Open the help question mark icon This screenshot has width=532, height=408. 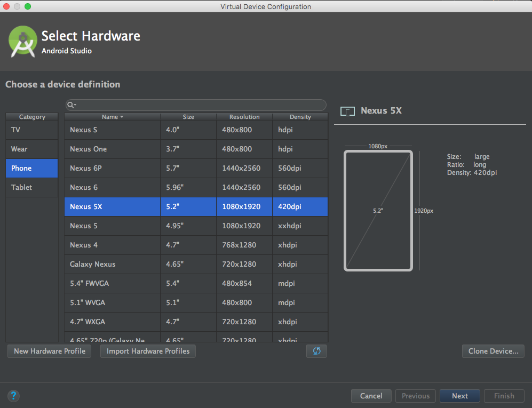pos(13,395)
